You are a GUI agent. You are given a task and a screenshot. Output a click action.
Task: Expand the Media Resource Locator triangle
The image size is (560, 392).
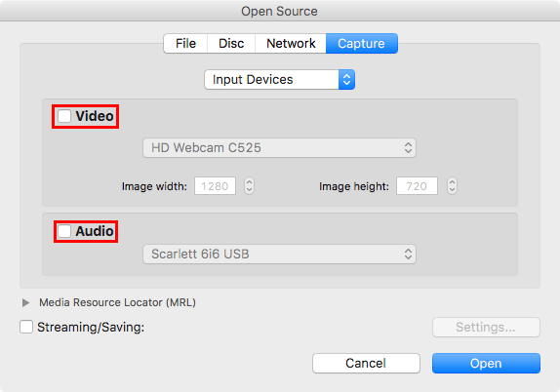25,302
